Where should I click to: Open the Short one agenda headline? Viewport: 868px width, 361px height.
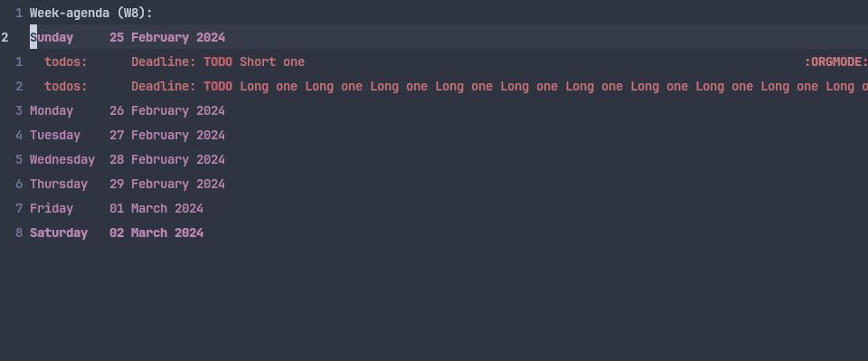click(x=272, y=62)
